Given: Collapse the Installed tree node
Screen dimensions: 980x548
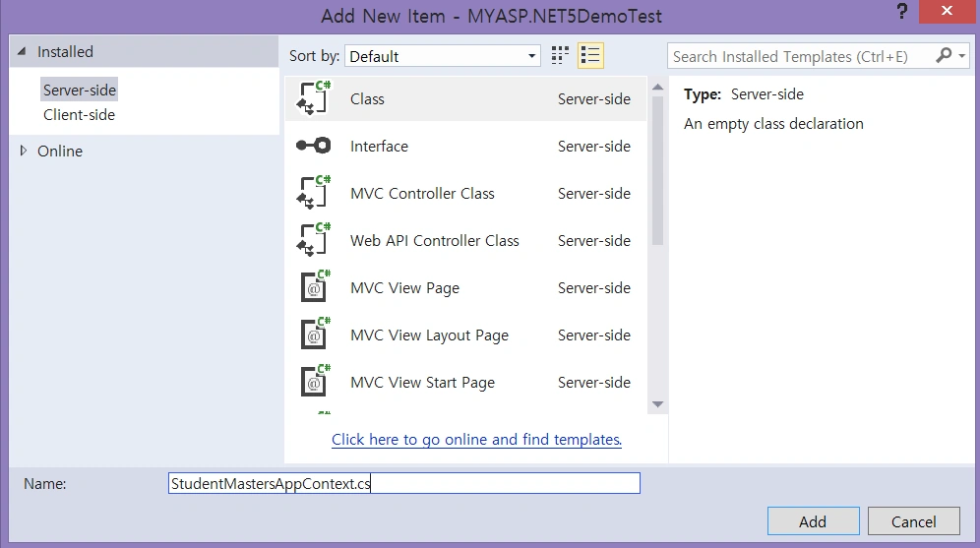Looking at the screenshot, I should pos(22,52).
